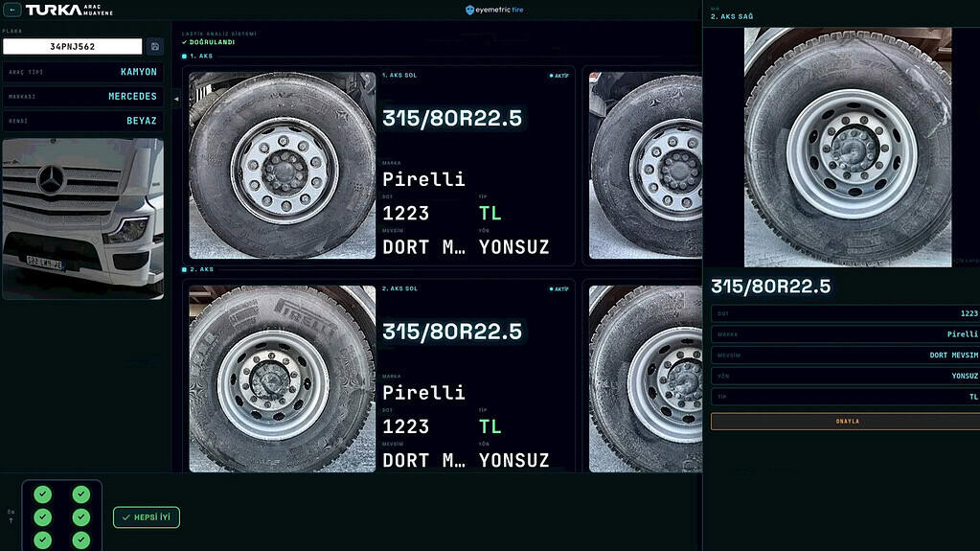
Task: Click Pirelli brand on 2. AKS SOL card
Action: point(423,393)
